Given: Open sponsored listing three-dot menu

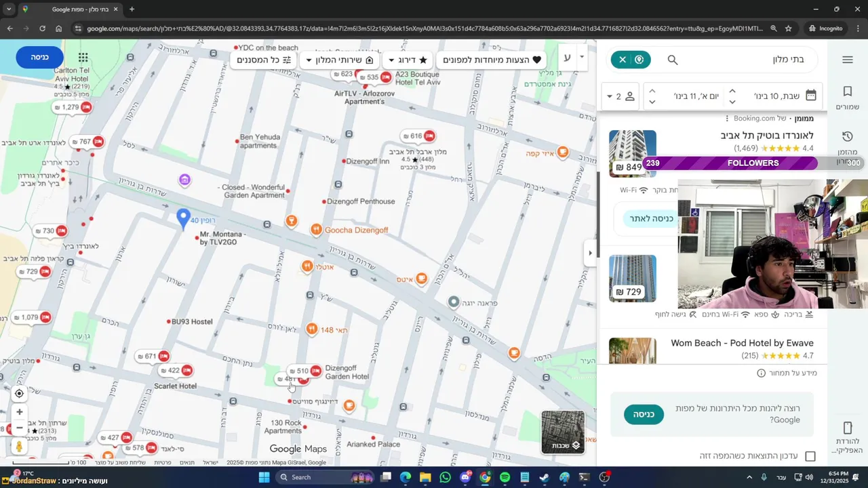Looking at the screenshot, I should (727, 119).
